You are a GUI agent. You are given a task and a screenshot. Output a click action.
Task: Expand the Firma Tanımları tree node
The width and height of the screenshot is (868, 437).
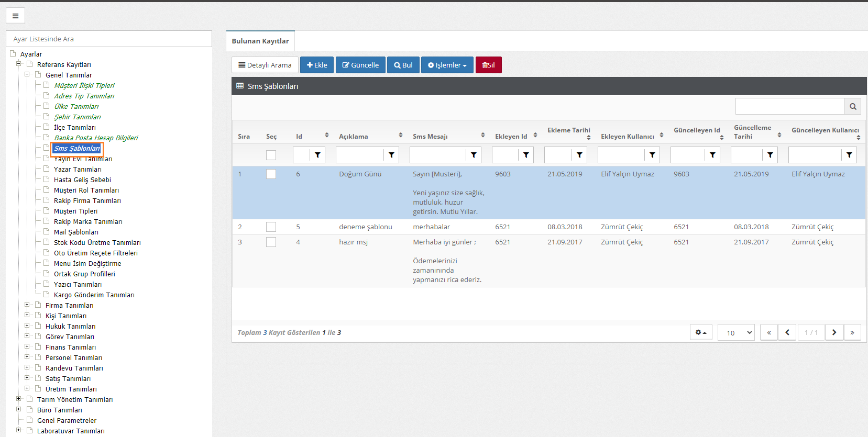pos(27,305)
